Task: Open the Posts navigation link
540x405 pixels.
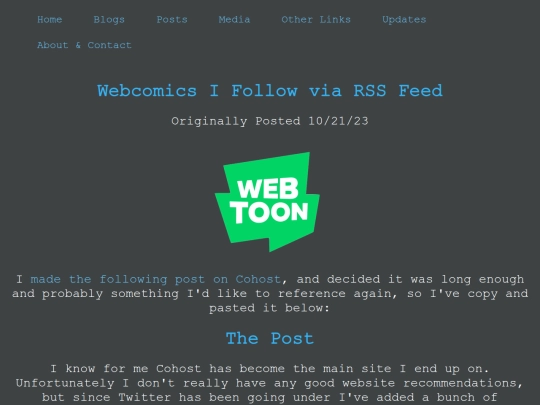Action: 172,20
